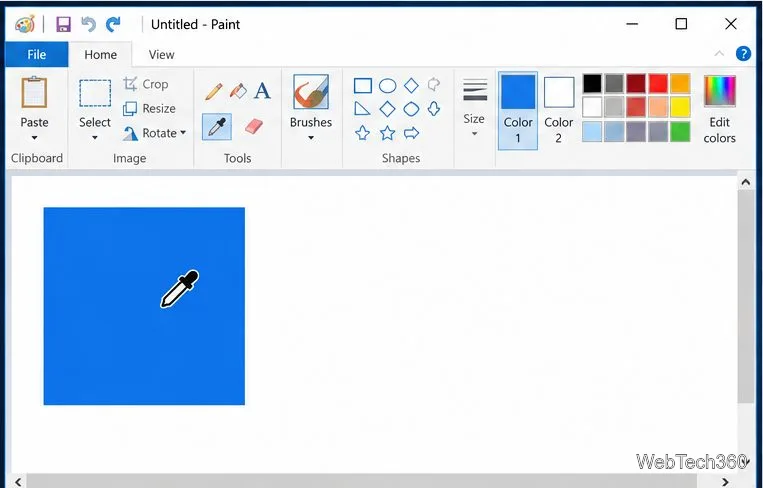Open Paint Help question mark
The width and height of the screenshot is (763, 488).
pyautogui.click(x=743, y=54)
